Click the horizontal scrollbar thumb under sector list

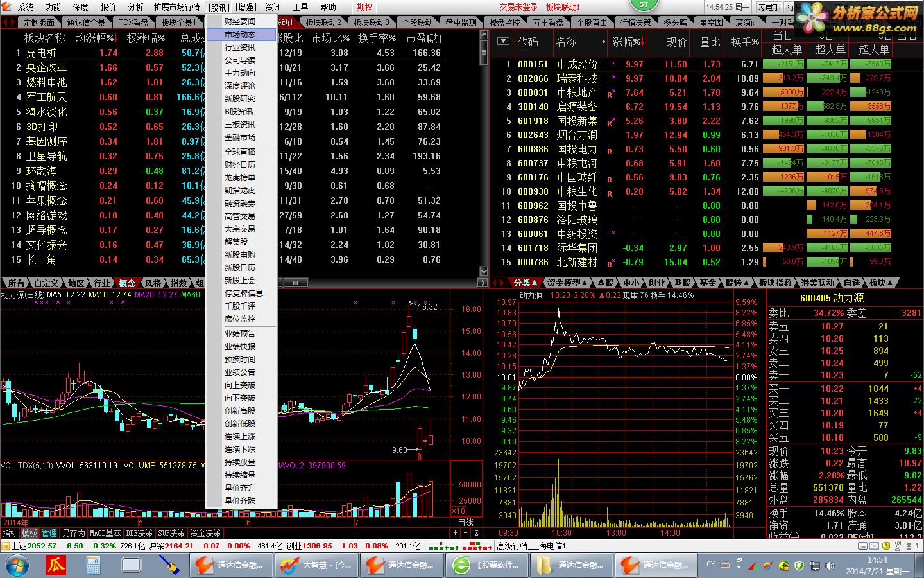(295, 283)
